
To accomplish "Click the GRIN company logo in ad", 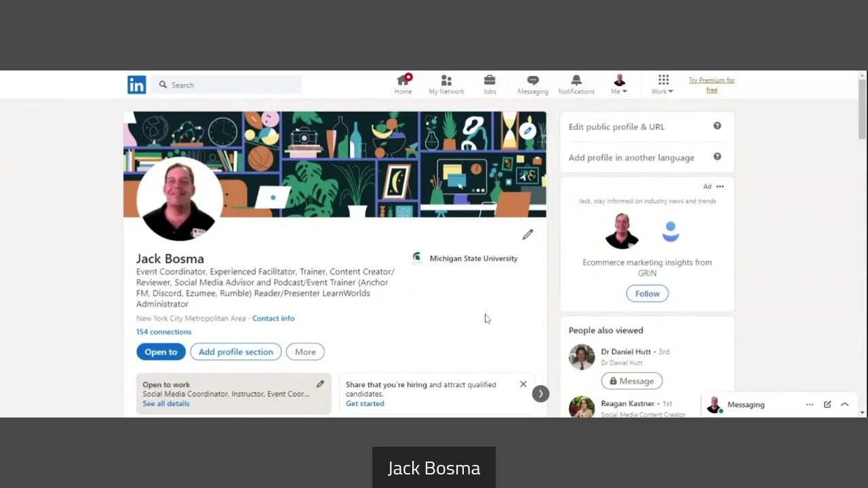I will (671, 231).
